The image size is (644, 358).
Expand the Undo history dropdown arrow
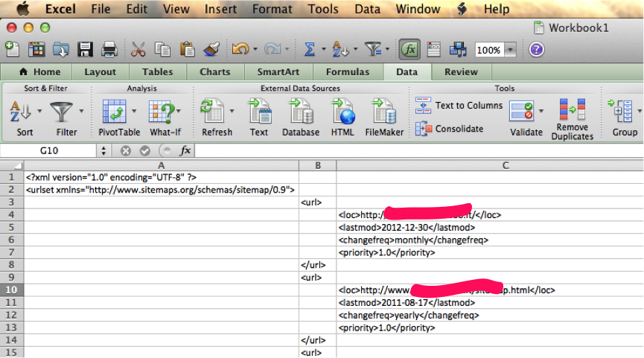[255, 50]
